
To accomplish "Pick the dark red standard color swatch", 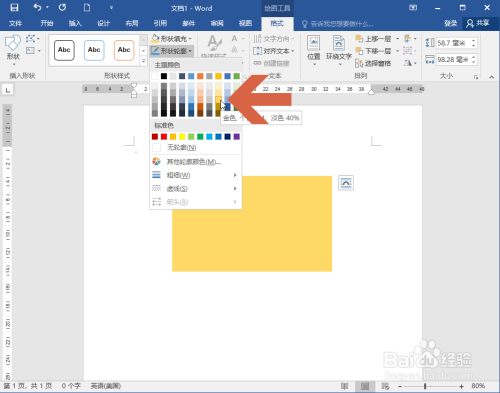I will click(x=155, y=136).
